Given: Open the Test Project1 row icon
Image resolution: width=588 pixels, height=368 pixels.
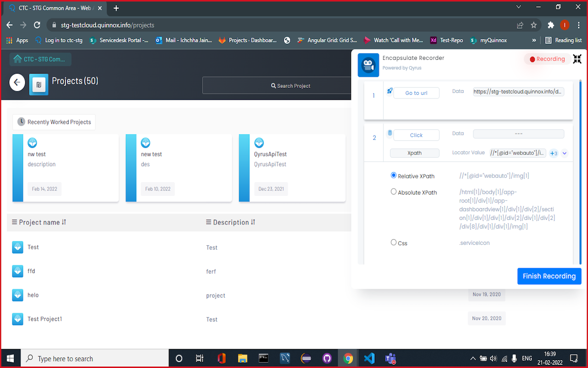Looking at the screenshot, I should pos(17,319).
